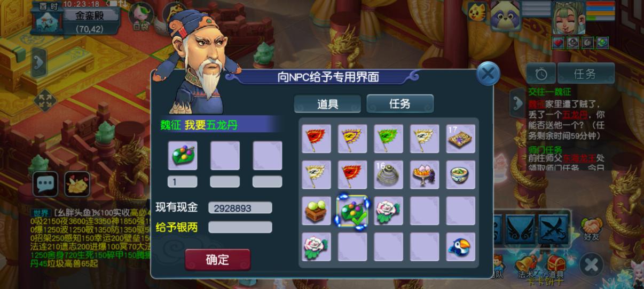Deselect the checked 五龙丹 item in grid

[x=352, y=211]
